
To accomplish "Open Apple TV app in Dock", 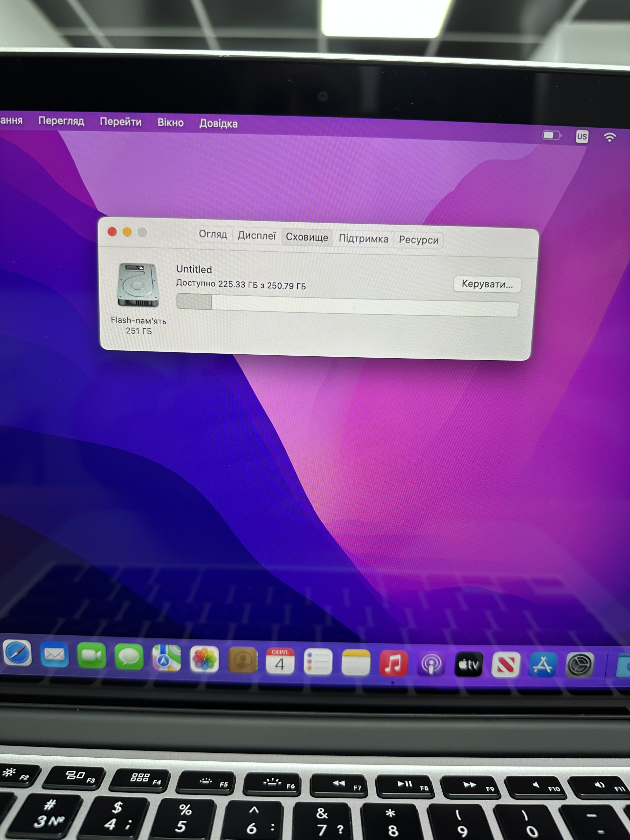I will pos(469,664).
